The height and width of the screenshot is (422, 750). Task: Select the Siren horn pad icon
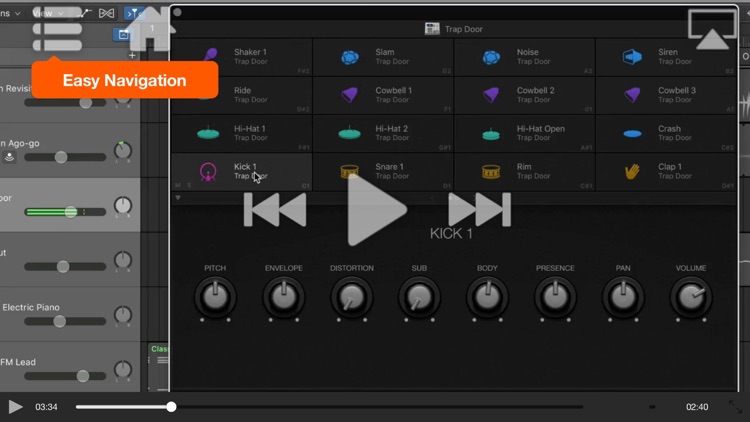coord(632,57)
